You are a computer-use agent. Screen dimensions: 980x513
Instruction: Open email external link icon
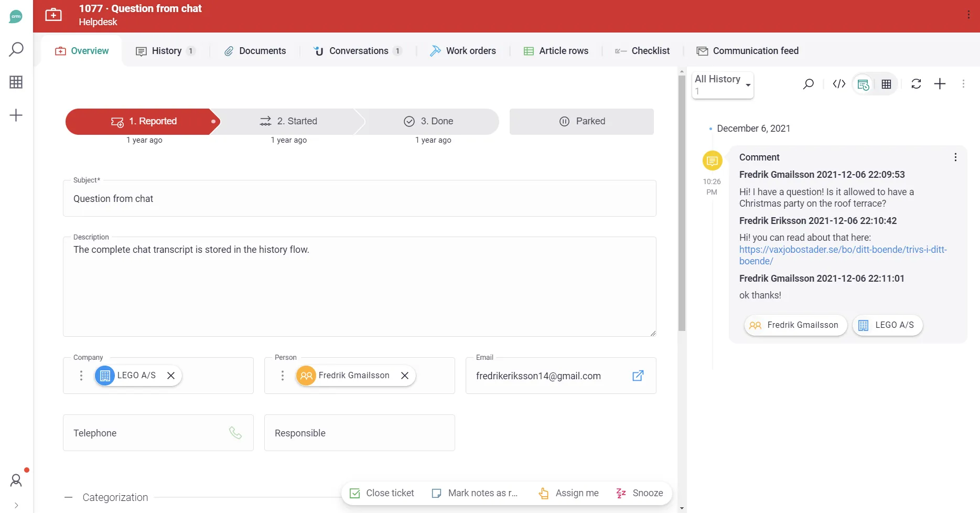pos(638,376)
